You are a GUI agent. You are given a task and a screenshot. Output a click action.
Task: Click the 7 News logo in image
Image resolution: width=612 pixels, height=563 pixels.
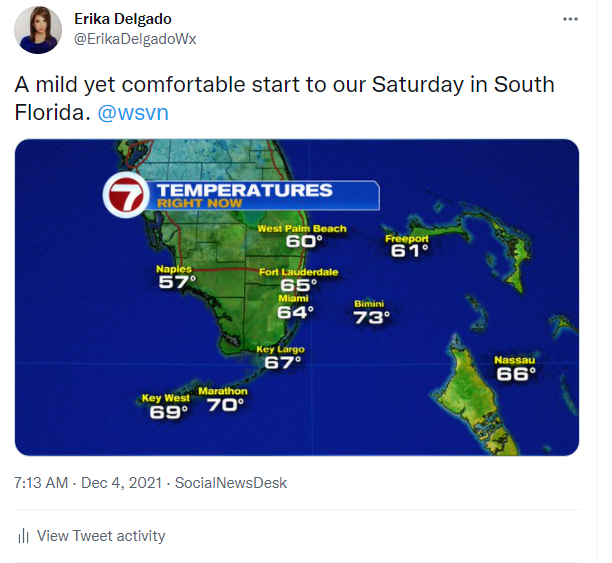[126, 195]
